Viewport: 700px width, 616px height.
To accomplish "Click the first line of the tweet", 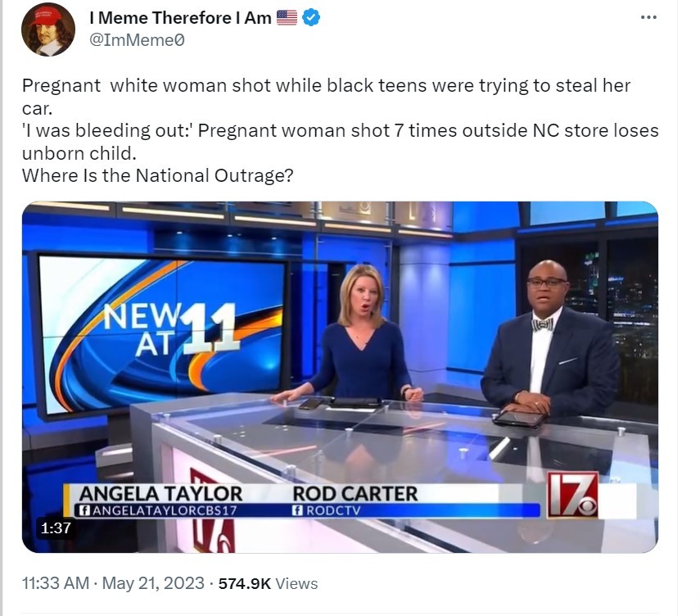I will [327, 85].
